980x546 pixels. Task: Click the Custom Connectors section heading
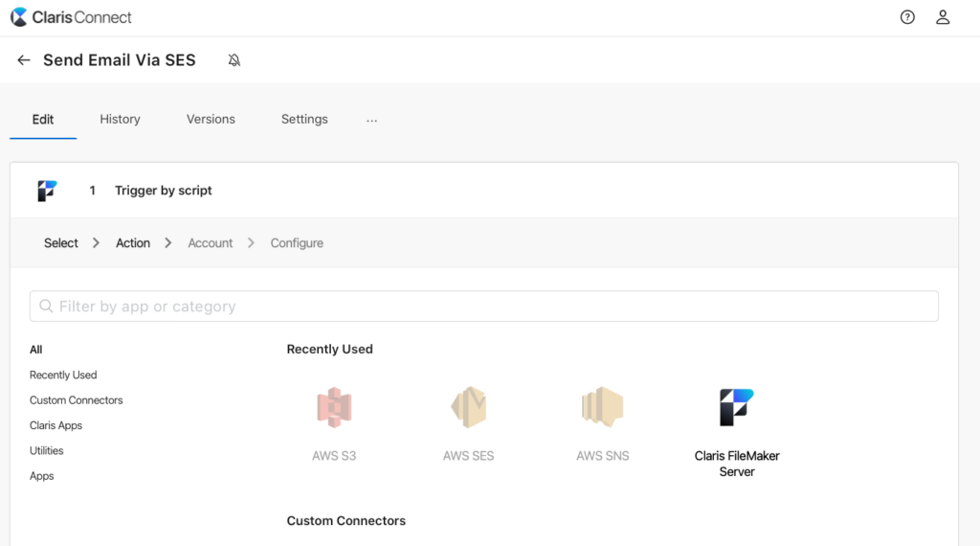(346, 520)
